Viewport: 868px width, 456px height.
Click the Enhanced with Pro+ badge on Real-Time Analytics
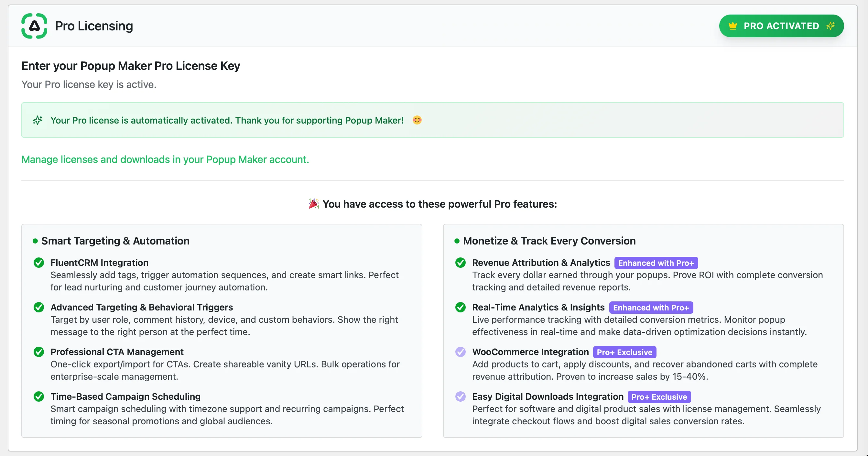[x=651, y=307]
